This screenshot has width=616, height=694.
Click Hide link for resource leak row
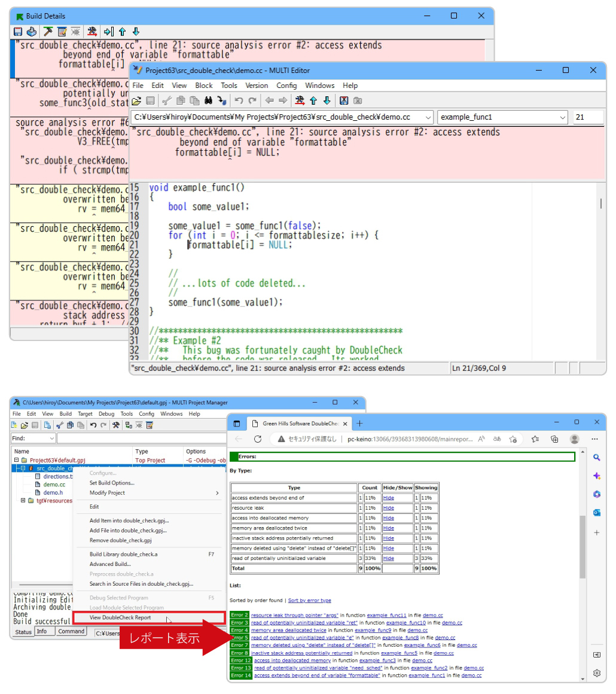click(x=389, y=508)
